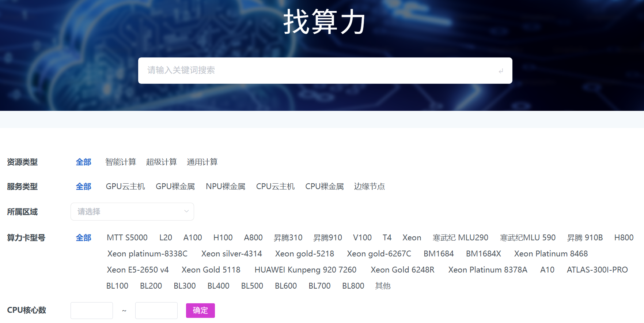Click the keyword search input field

(318, 71)
